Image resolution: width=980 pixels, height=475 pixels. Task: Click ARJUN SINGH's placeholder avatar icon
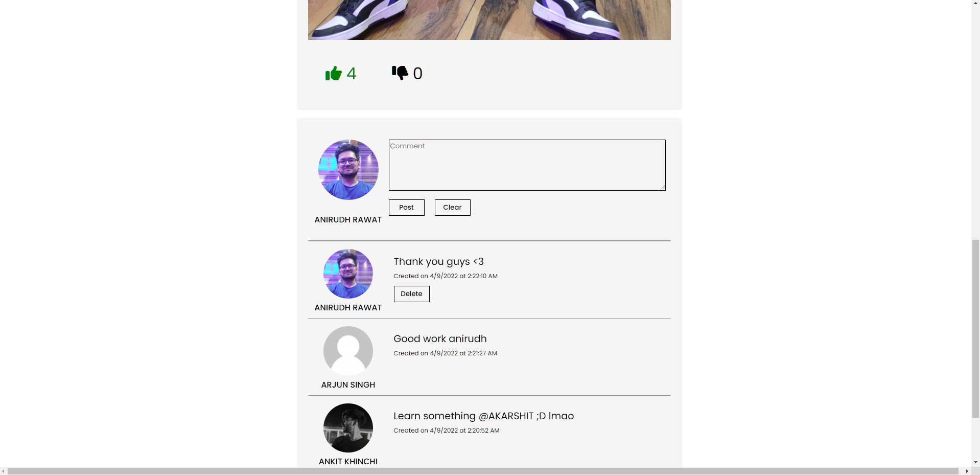348,351
